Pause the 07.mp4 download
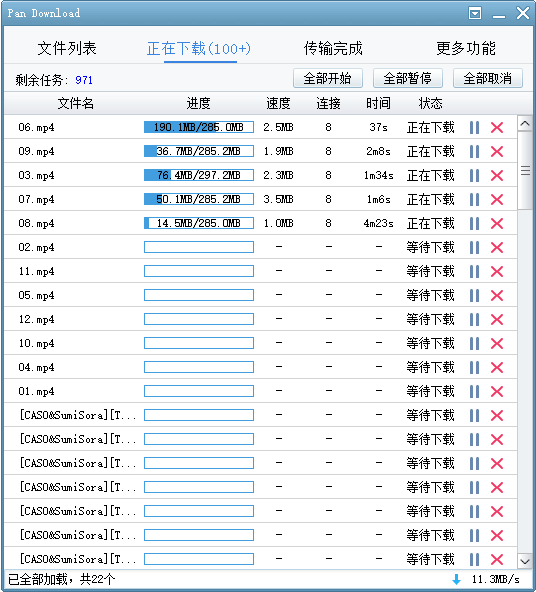The width and height of the screenshot is (536, 592). [474, 199]
